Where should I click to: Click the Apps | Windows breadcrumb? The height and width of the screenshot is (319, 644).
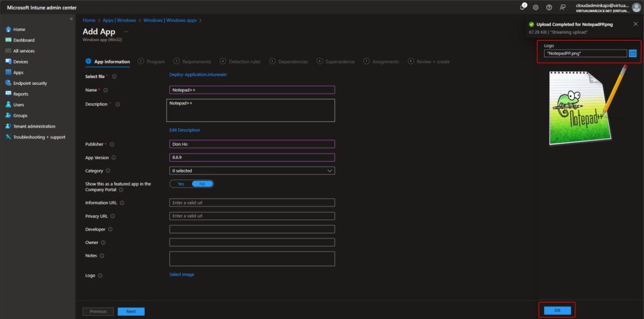click(x=119, y=20)
